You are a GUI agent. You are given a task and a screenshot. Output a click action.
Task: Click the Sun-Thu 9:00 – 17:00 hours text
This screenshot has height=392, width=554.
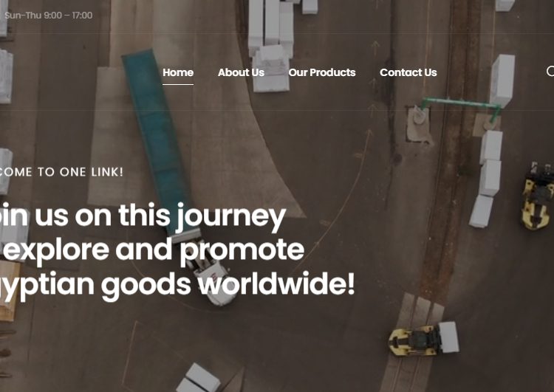49,16
